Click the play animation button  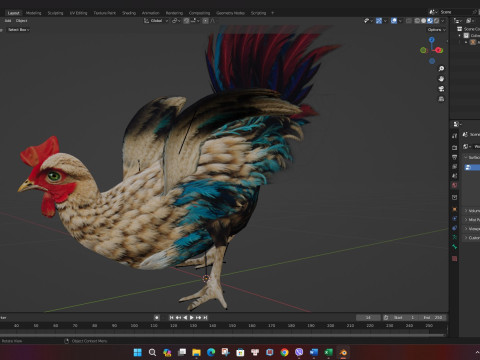coord(192,318)
